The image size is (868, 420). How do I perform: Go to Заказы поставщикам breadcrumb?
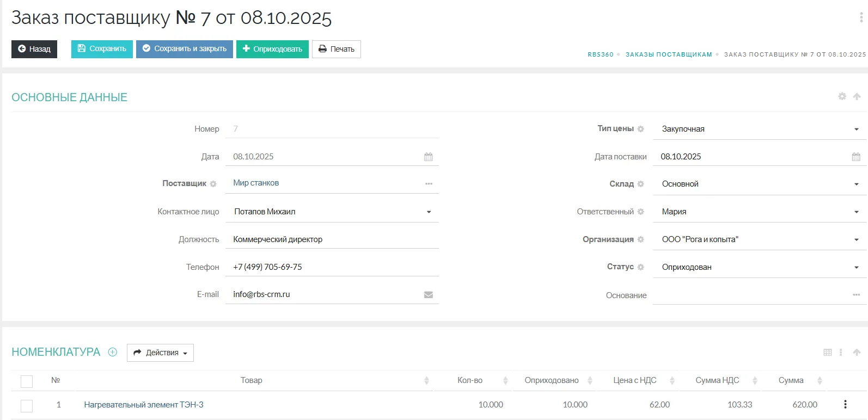coord(668,54)
